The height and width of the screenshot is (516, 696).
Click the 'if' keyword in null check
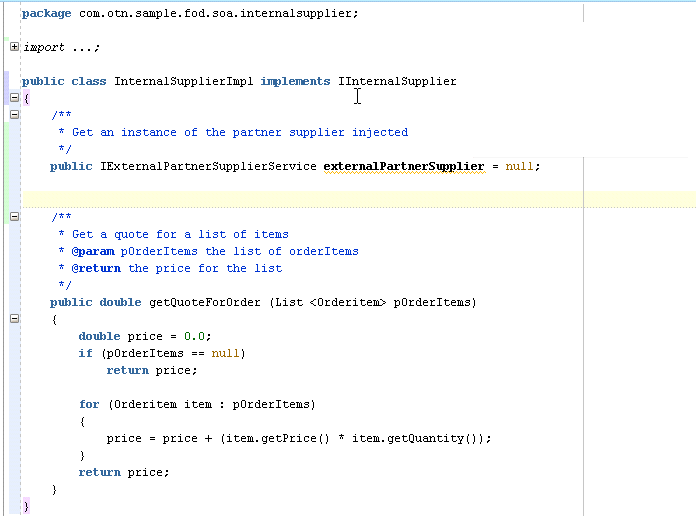pos(85,353)
